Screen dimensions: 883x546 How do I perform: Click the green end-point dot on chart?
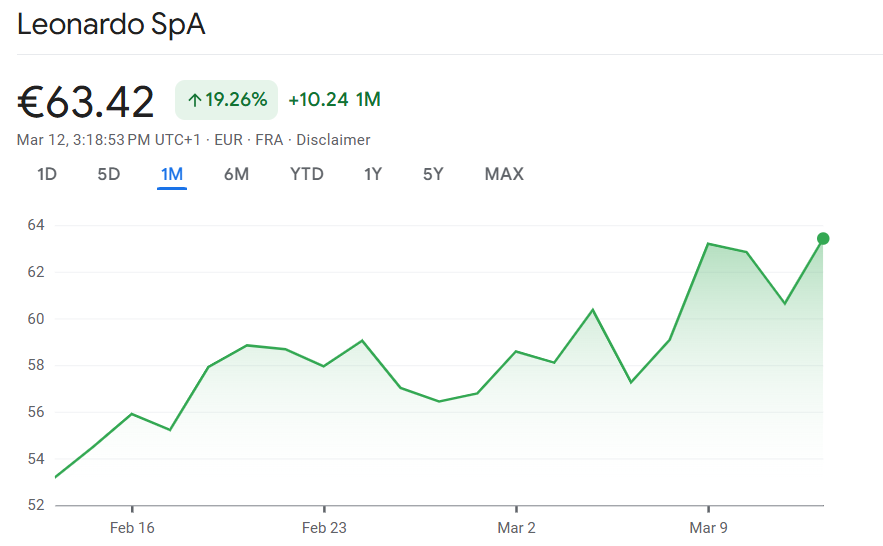(x=823, y=238)
